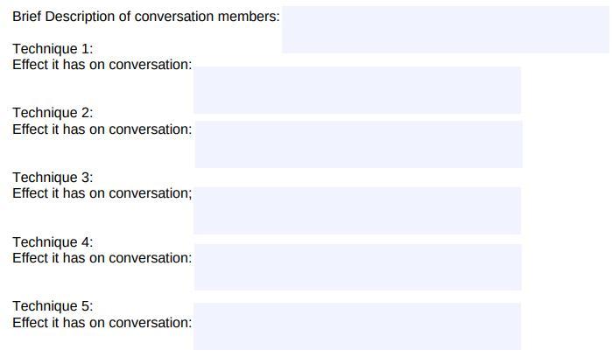Click the Effect field under Technique 1
The width and height of the screenshot is (612, 364).
point(357,90)
